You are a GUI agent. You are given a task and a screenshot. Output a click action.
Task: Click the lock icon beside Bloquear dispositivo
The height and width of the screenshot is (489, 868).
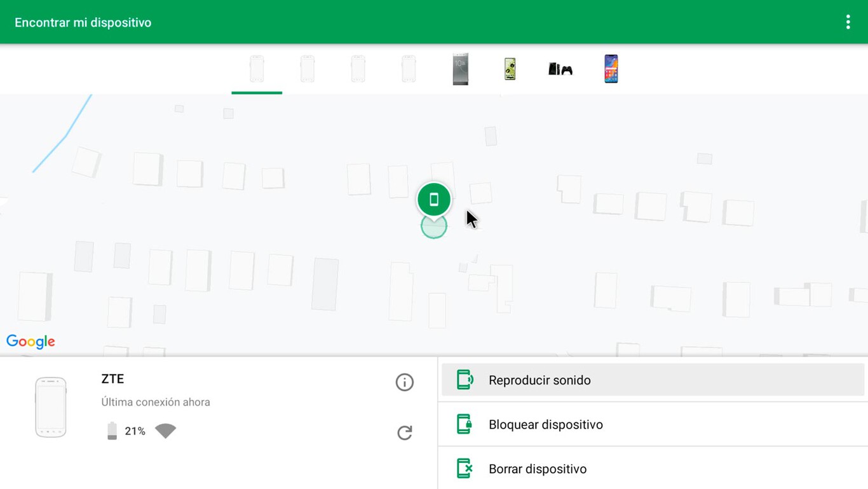tap(463, 424)
